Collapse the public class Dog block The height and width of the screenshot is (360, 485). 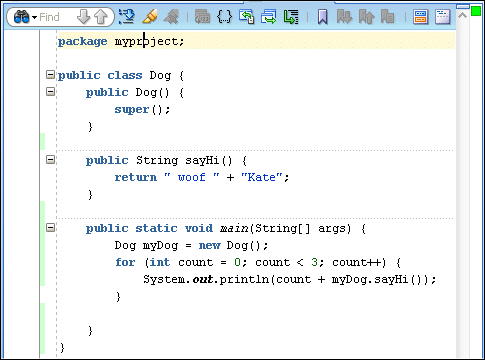tap(50, 75)
